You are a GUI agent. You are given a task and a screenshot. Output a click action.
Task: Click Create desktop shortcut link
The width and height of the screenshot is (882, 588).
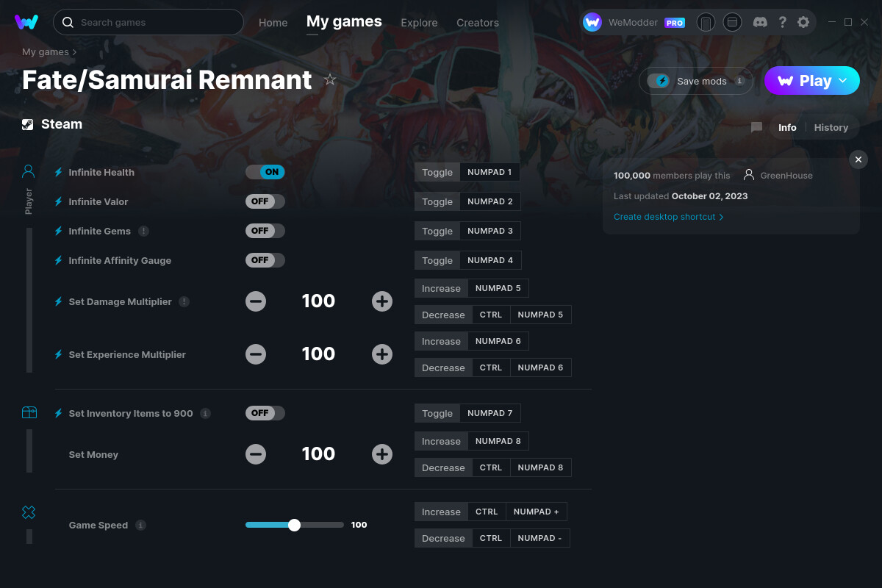669,217
